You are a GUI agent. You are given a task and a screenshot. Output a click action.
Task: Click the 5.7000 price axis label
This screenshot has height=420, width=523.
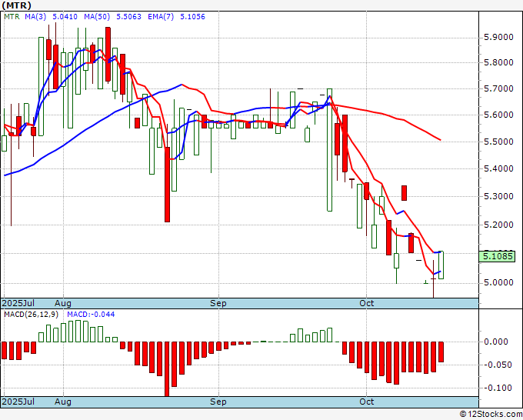click(x=498, y=88)
